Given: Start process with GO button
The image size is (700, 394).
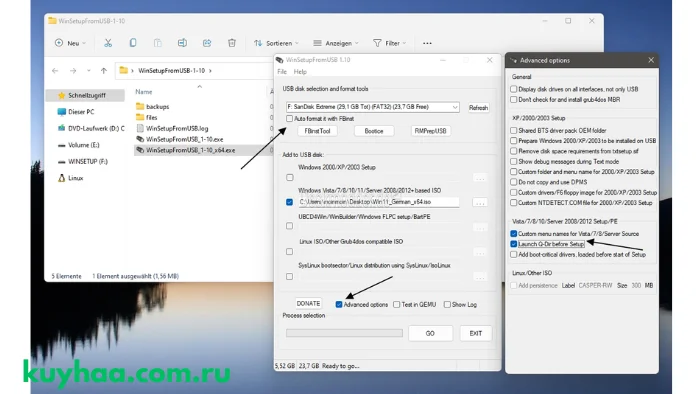Looking at the screenshot, I should tap(430, 333).
